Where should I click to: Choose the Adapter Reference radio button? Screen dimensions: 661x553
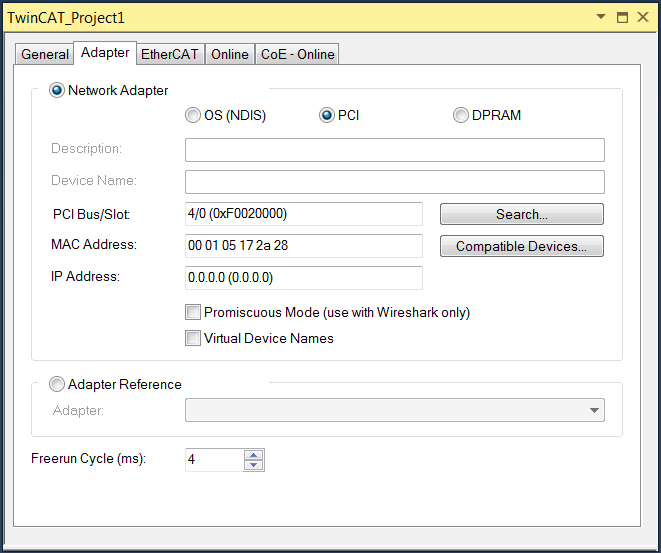[x=57, y=384]
